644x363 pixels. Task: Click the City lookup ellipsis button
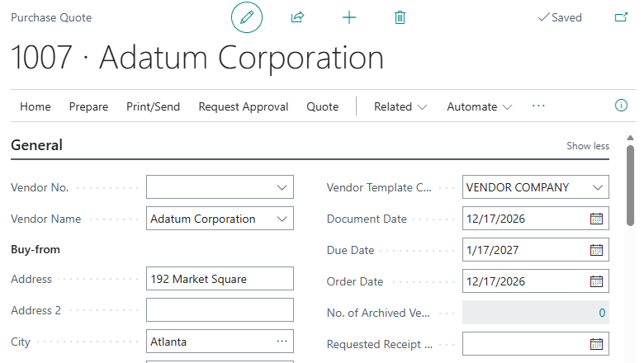tap(282, 341)
